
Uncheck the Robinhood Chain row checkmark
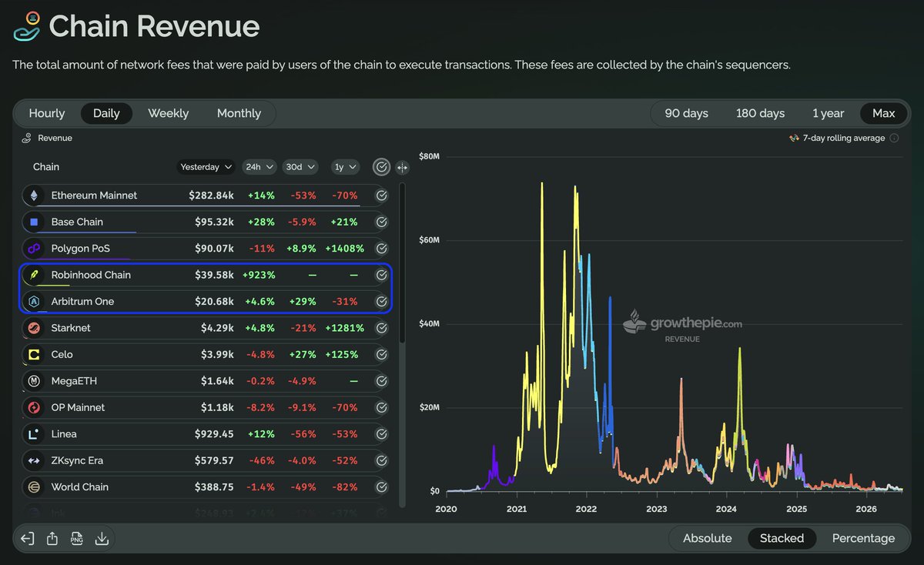[381, 276]
